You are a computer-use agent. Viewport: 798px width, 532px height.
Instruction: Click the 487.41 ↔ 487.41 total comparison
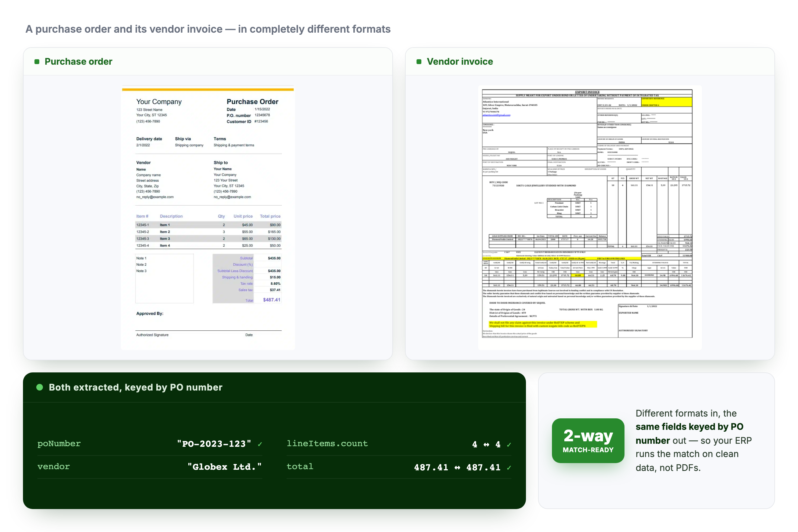click(457, 468)
